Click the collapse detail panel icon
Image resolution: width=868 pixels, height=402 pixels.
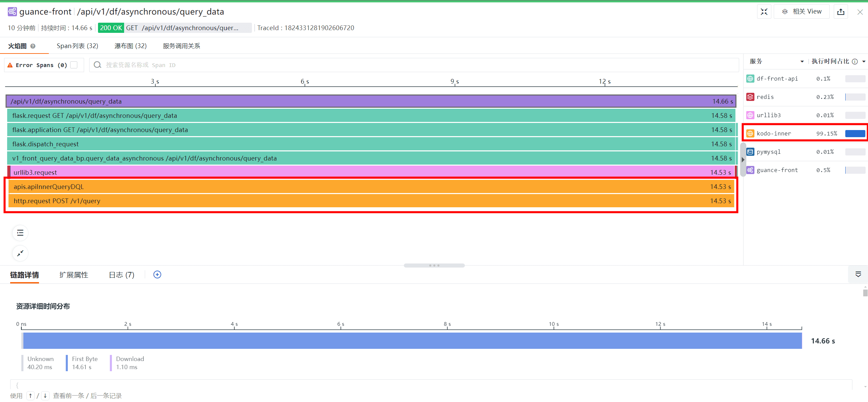tap(858, 274)
